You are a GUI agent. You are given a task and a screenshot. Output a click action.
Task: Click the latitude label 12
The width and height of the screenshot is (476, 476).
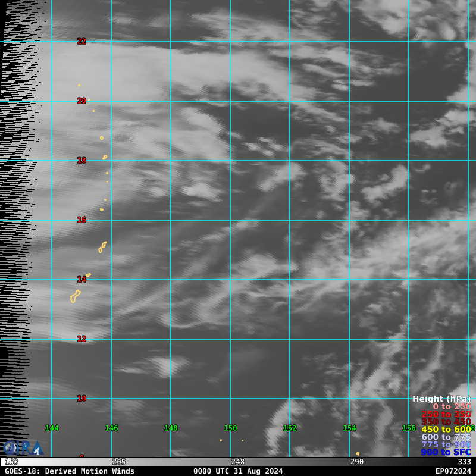click(x=82, y=339)
